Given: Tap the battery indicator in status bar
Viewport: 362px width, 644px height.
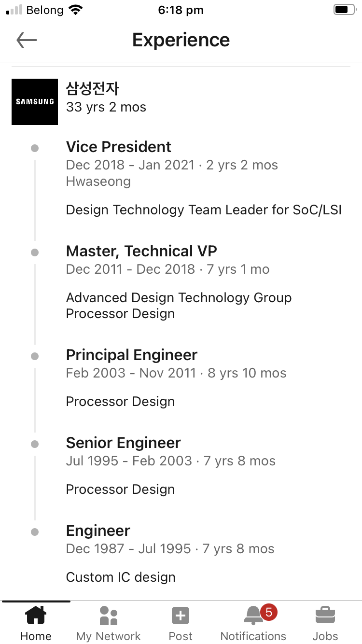Looking at the screenshot, I should [x=344, y=10].
